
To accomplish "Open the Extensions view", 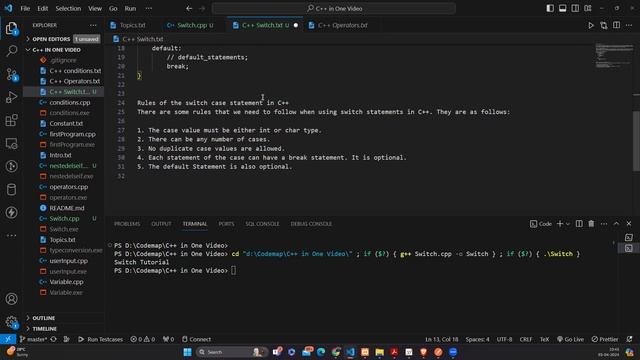I will point(11,120).
